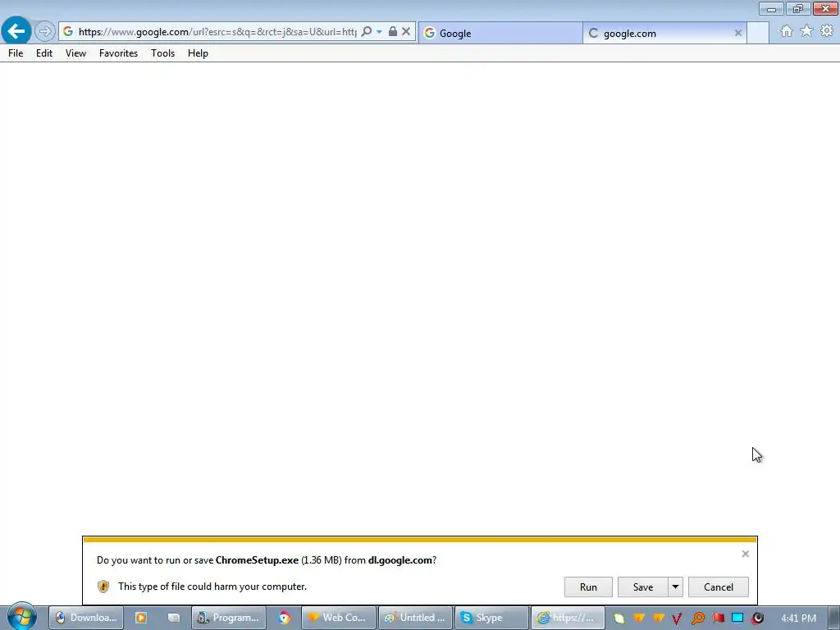Image resolution: width=840 pixels, height=630 pixels.
Task: Open the Edit menu
Action: click(x=44, y=53)
